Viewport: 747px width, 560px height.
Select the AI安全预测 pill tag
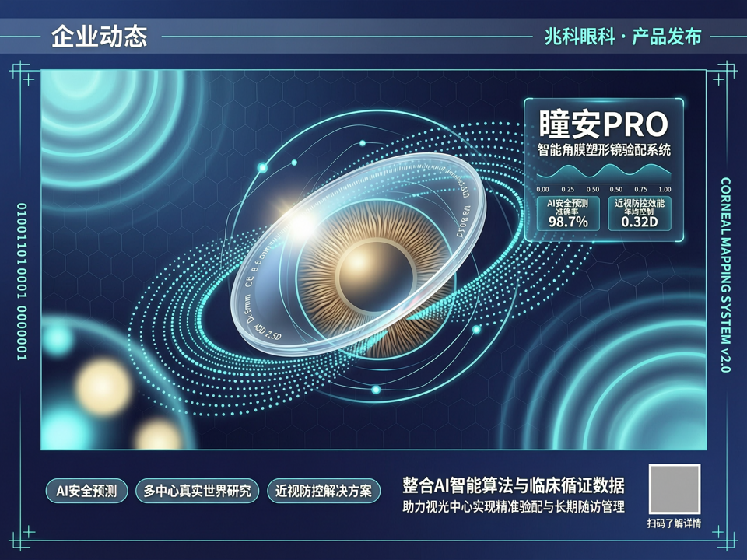pos(86,491)
